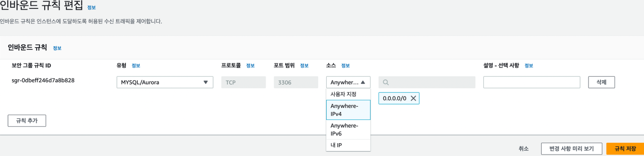Image resolution: width=644 pixels, height=156 pixels.
Task: Click 규칙 추가 button
Action: (27, 121)
